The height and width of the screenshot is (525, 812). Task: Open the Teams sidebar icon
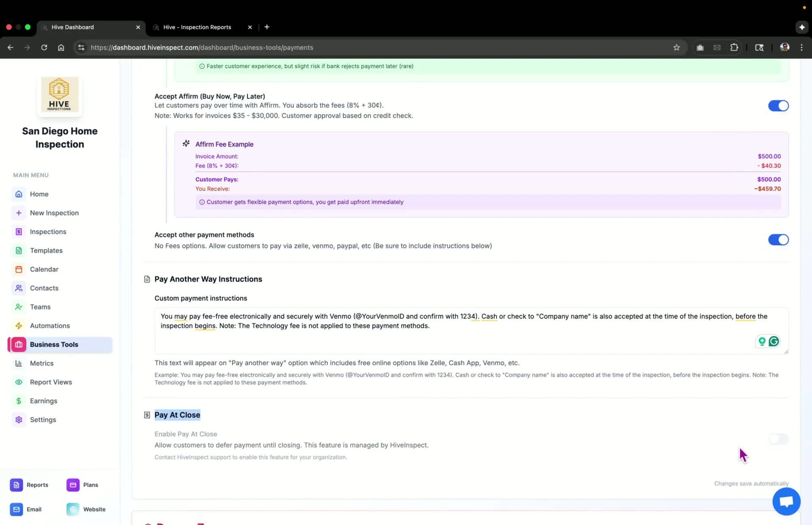[x=19, y=307]
